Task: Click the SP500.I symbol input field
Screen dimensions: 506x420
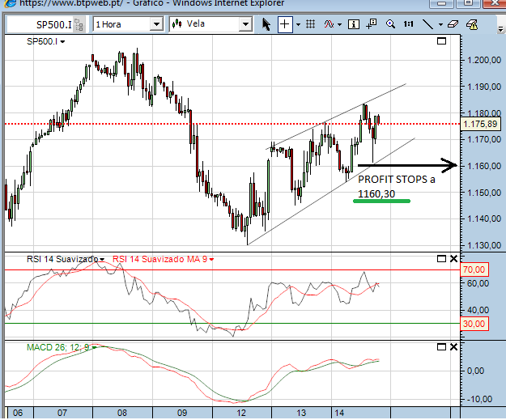Action: (x=40, y=24)
